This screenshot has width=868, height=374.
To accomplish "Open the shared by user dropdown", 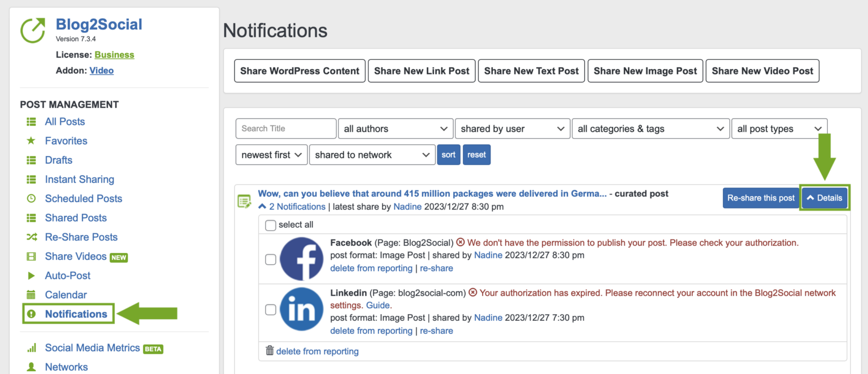I will (x=513, y=129).
